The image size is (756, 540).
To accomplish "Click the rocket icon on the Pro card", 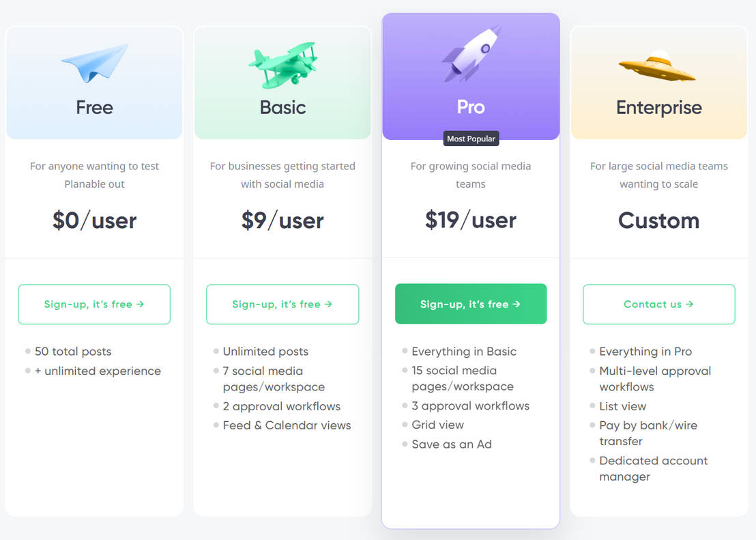I will pos(471,53).
